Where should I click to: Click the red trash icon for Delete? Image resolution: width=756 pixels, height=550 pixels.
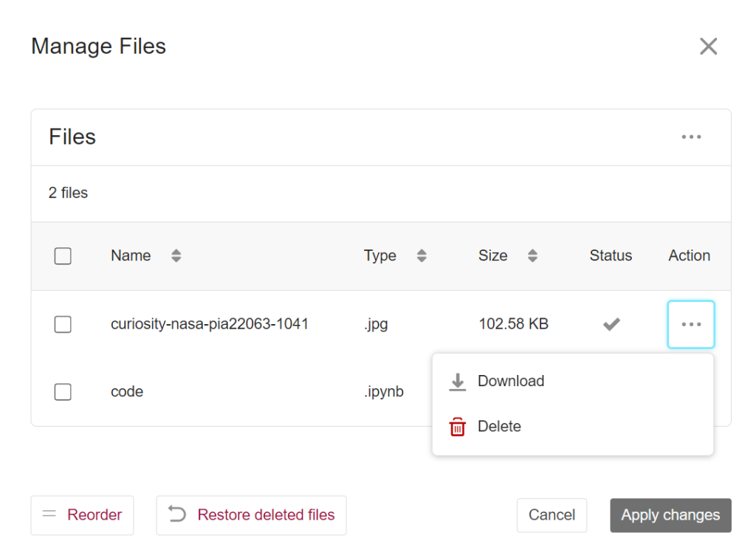point(458,427)
